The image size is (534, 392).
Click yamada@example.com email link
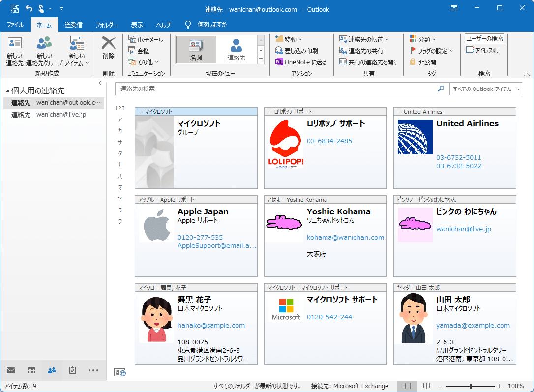pyautogui.click(x=473, y=325)
